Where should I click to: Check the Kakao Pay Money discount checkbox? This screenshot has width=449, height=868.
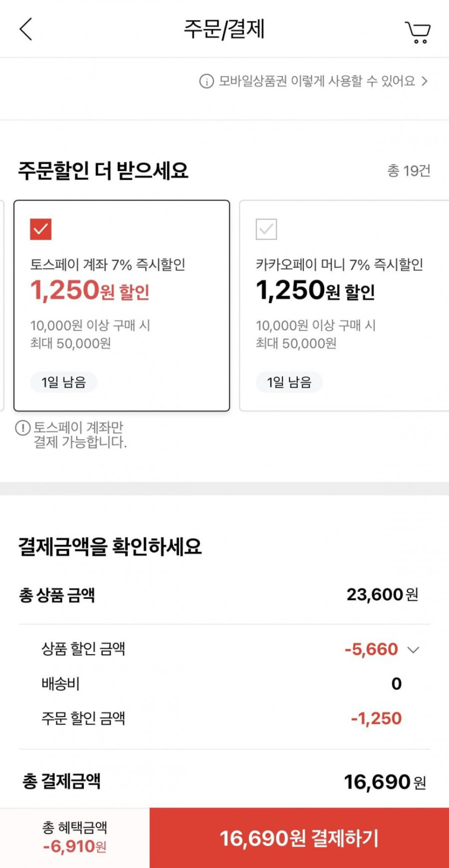click(266, 229)
